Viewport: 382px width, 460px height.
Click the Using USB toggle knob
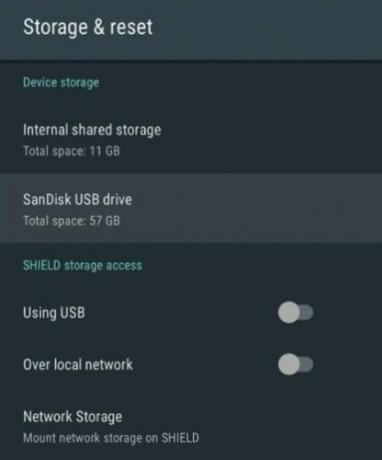[x=289, y=313]
